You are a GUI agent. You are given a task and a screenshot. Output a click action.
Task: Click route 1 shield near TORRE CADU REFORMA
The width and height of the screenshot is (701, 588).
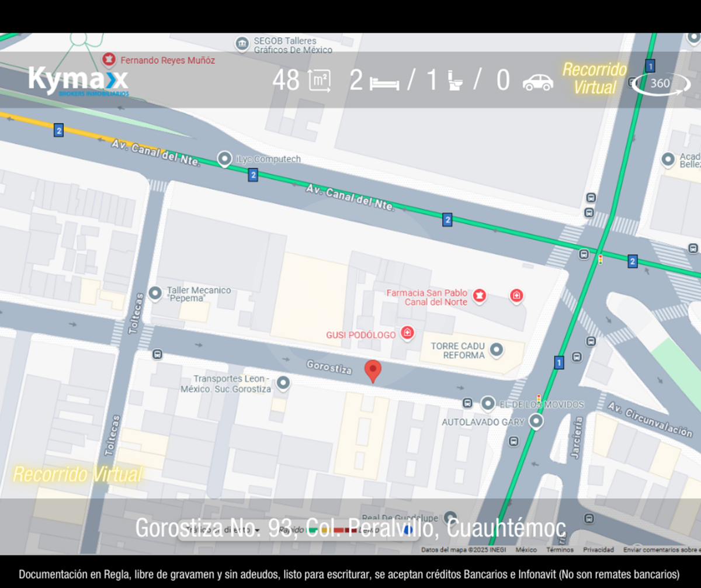click(559, 362)
